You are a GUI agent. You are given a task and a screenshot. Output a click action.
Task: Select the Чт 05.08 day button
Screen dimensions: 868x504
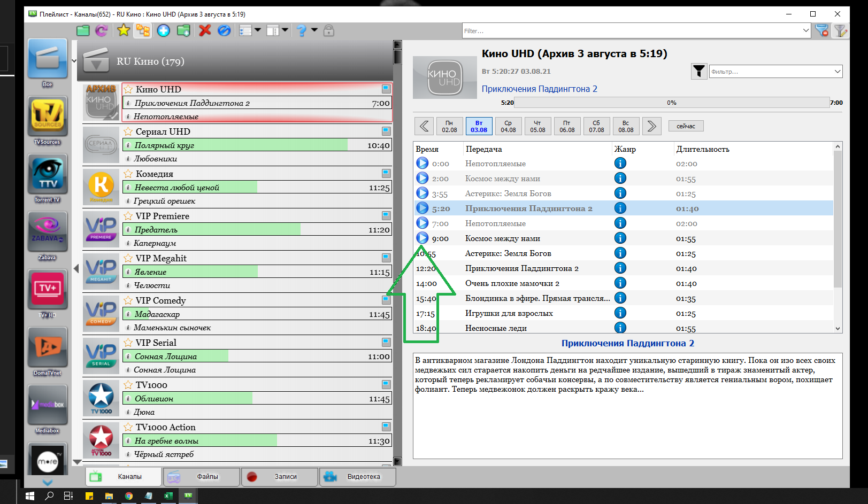pos(537,126)
